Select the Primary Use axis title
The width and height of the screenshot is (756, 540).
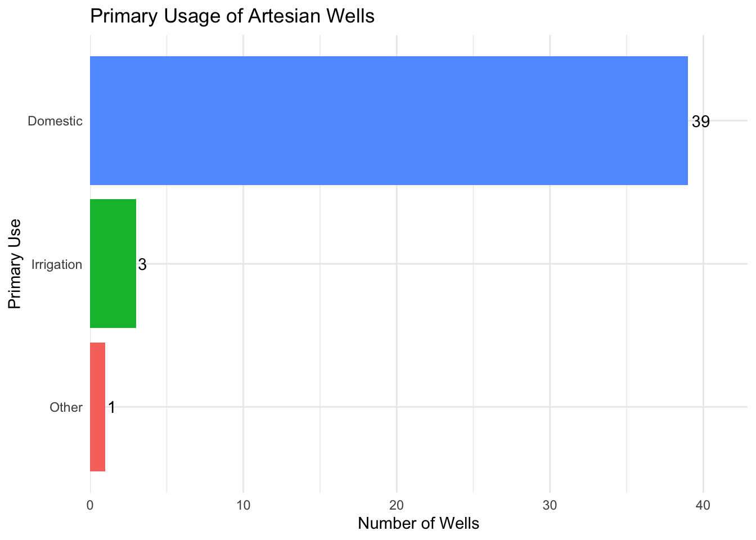(x=15, y=263)
